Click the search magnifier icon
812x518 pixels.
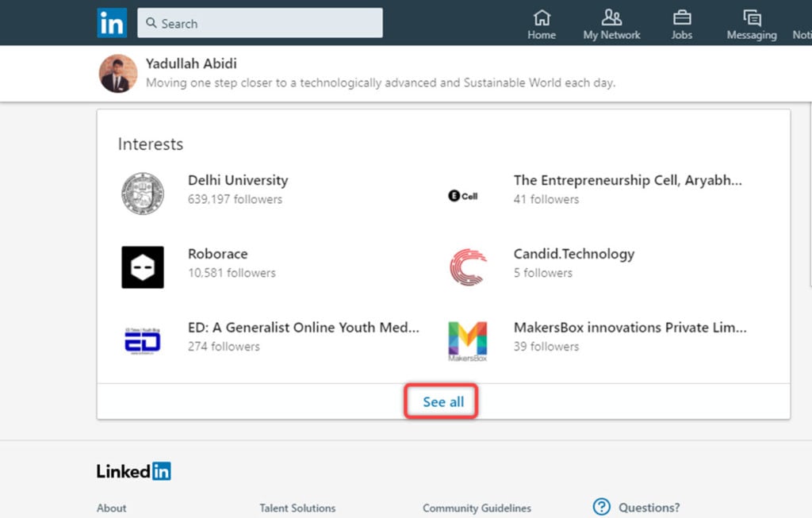(x=151, y=23)
